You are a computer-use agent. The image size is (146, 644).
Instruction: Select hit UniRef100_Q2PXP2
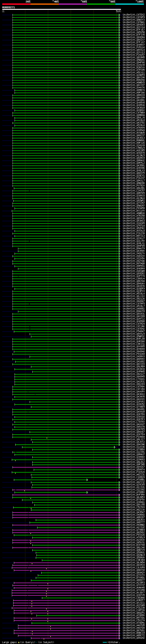click(x=134, y=402)
